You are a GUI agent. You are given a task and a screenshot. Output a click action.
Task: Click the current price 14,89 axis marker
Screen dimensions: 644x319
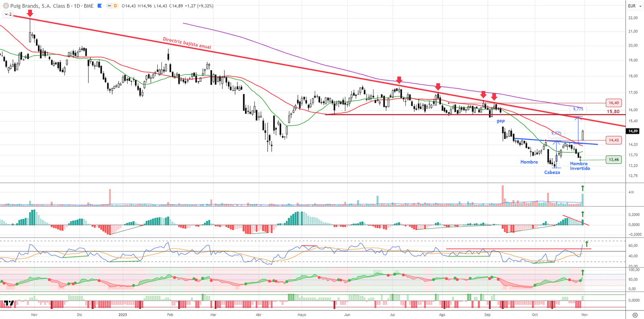tap(633, 131)
